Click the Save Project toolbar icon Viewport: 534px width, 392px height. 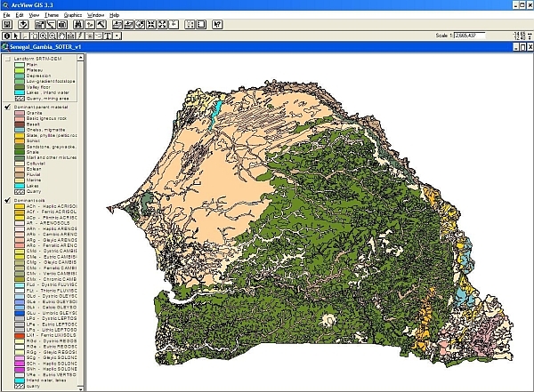click(7, 25)
